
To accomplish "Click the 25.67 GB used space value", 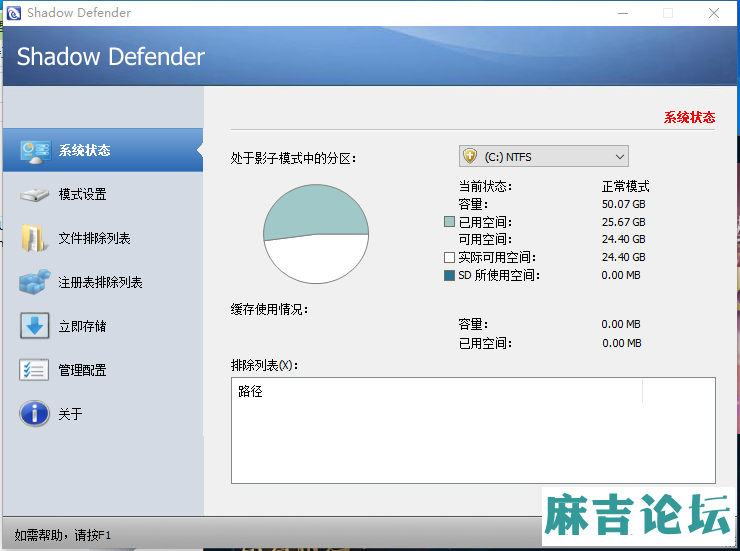I will click(623, 222).
